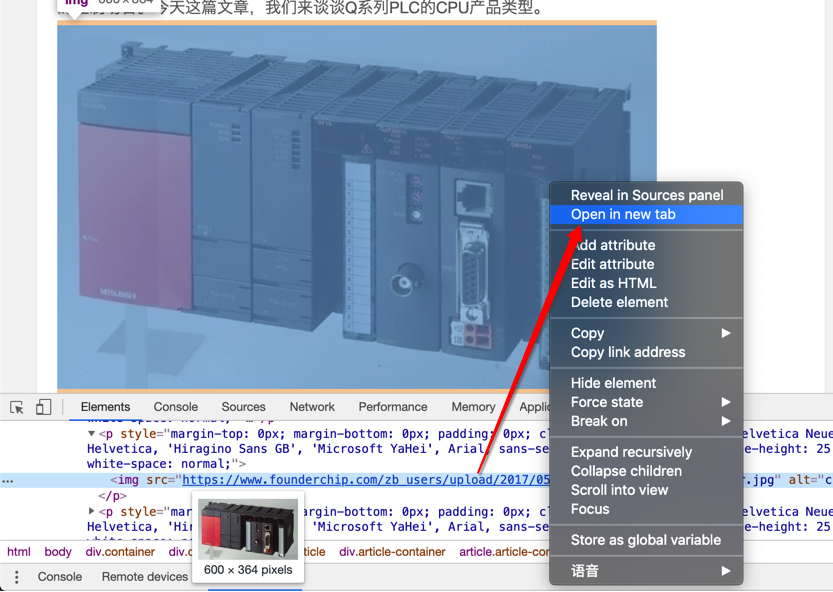Open the founderchip.com image src link
The image size is (833, 592).
tap(366, 480)
